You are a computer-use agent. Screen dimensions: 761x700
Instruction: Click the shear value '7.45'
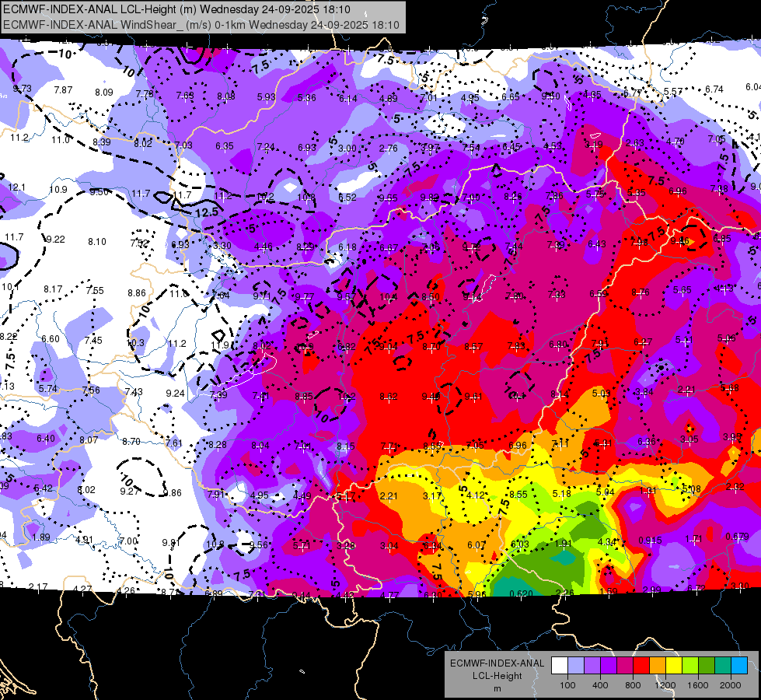click(93, 341)
